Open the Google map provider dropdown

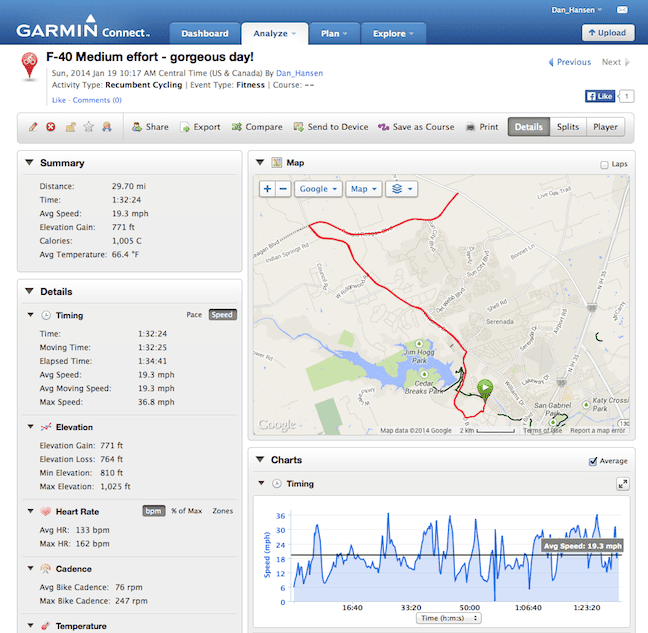(x=318, y=188)
